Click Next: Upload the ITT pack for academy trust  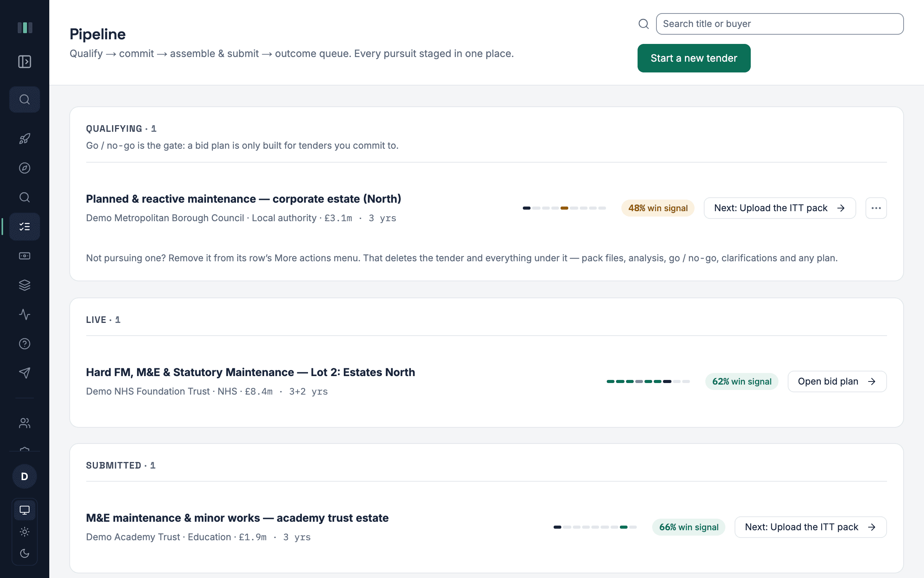(x=810, y=527)
